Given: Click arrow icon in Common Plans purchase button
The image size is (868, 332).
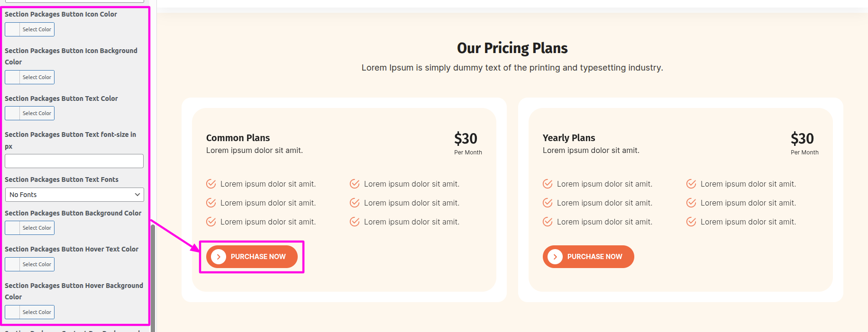Looking at the screenshot, I should pos(219,257).
